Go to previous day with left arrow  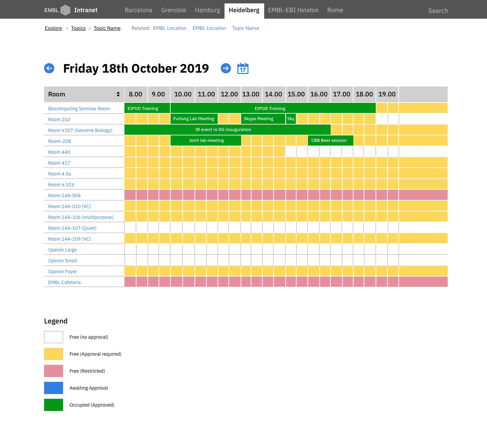(x=49, y=68)
